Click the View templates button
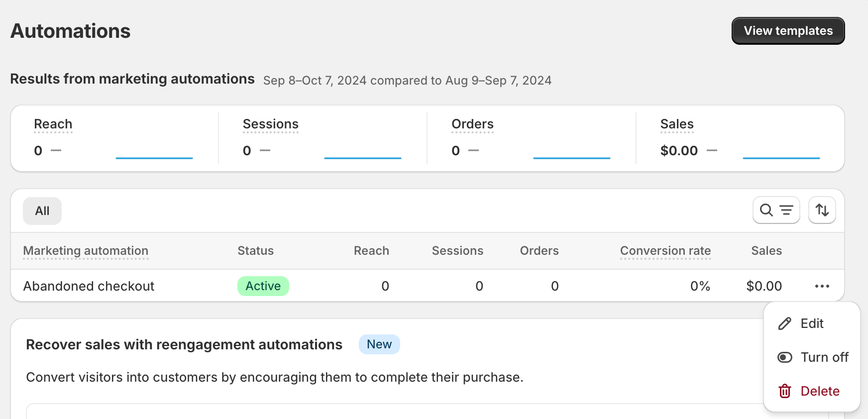This screenshot has height=419, width=868. pyautogui.click(x=788, y=31)
